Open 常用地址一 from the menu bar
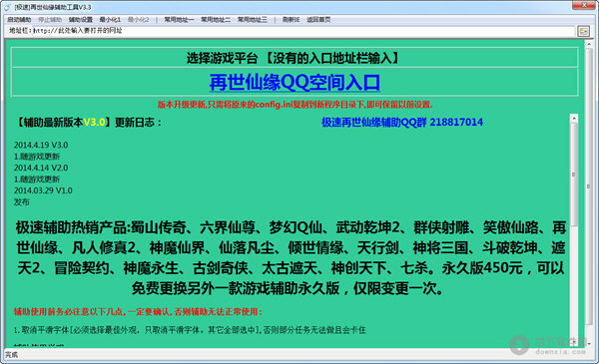The width and height of the screenshot is (599, 364). click(179, 20)
